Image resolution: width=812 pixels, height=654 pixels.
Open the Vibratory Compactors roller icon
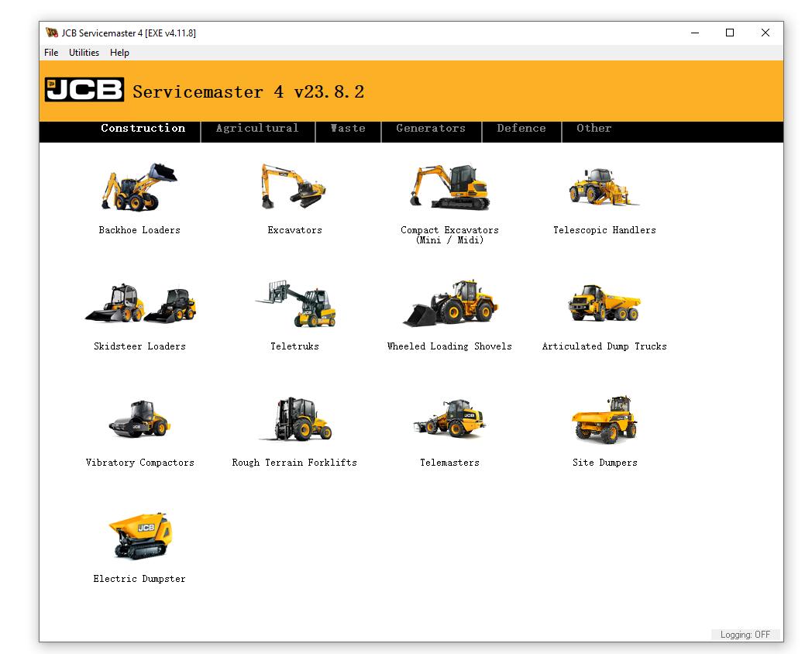(139, 419)
